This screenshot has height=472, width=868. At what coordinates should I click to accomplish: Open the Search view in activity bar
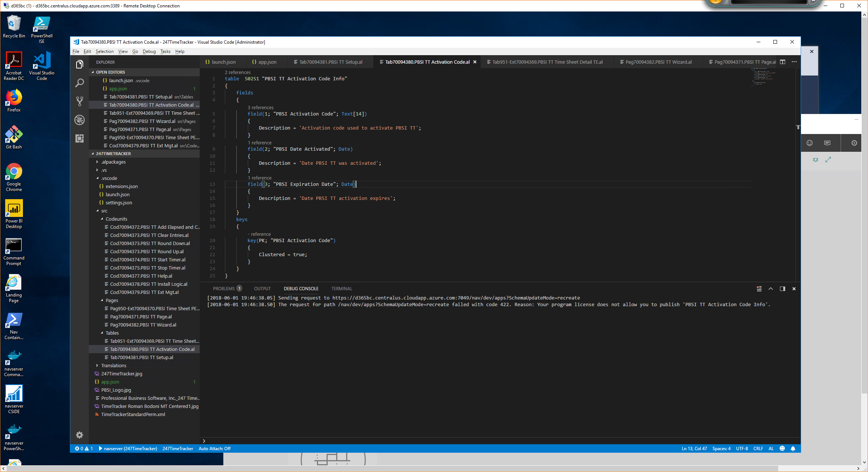point(80,83)
